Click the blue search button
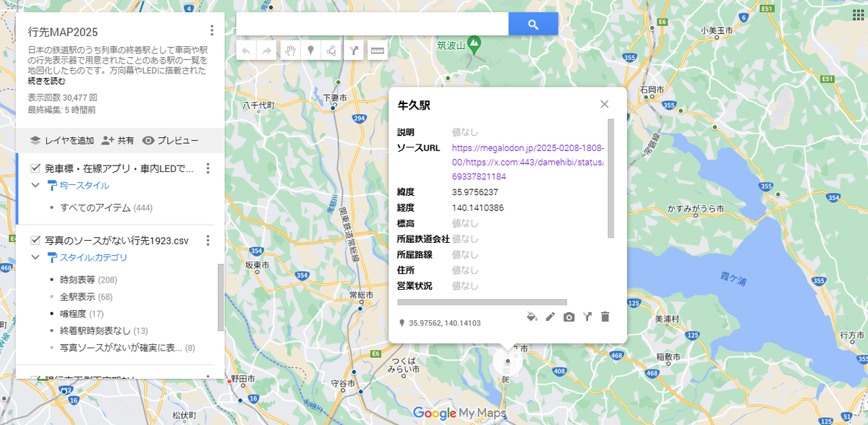The image size is (868, 425). pyautogui.click(x=533, y=25)
